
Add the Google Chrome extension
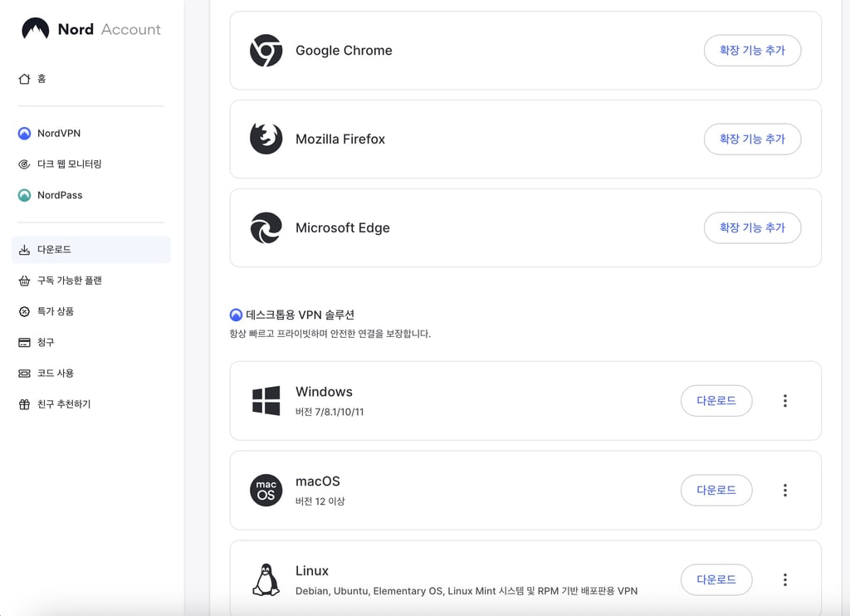click(x=752, y=51)
